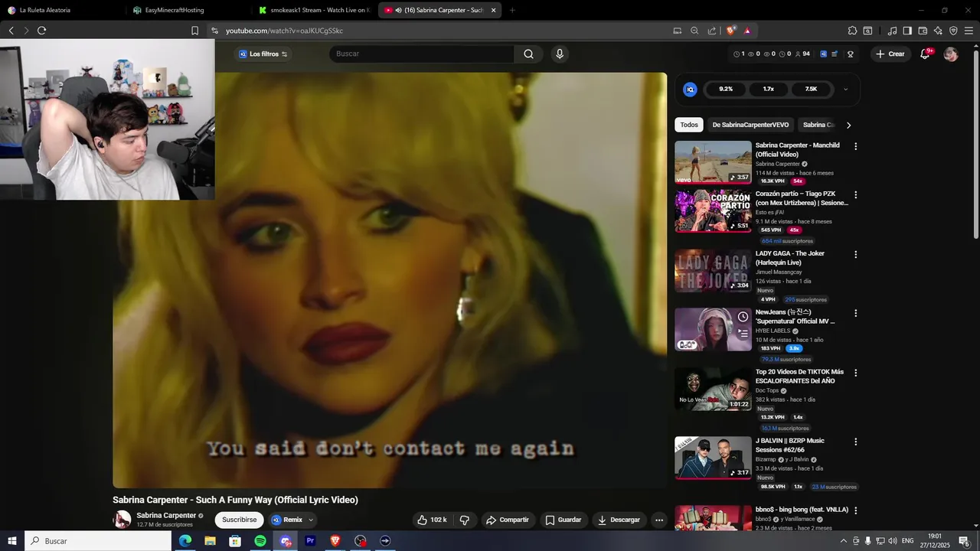Dislike the video with thumbs down
This screenshot has width=980, height=551.
pyautogui.click(x=464, y=520)
